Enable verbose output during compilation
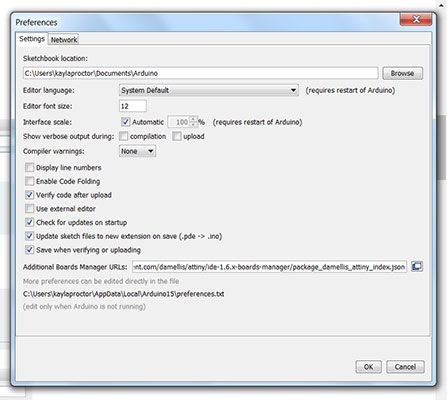 point(124,136)
